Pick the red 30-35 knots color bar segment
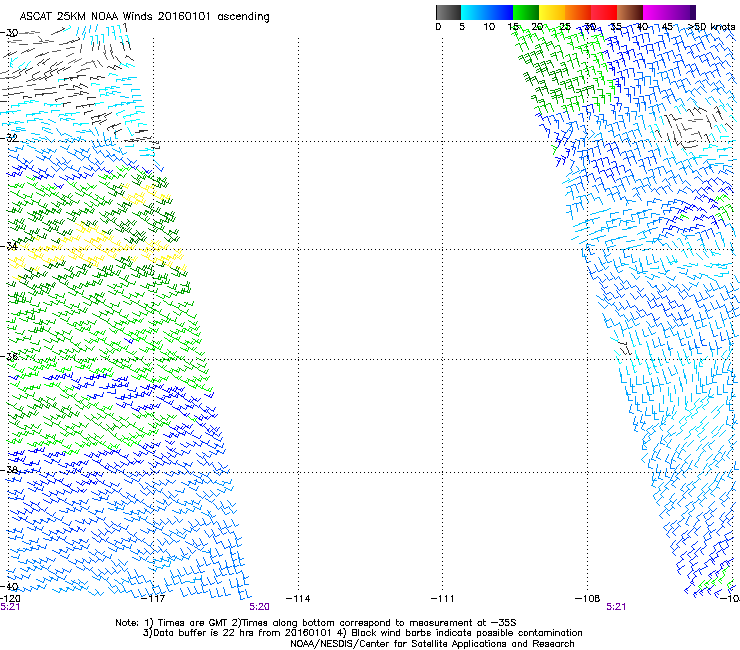740x650 pixels. pos(604,12)
